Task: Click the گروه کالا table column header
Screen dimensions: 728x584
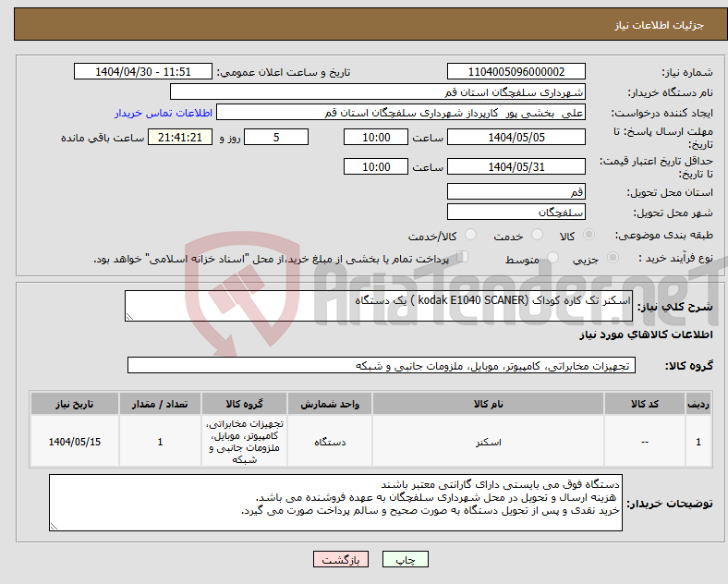Action: click(x=244, y=404)
